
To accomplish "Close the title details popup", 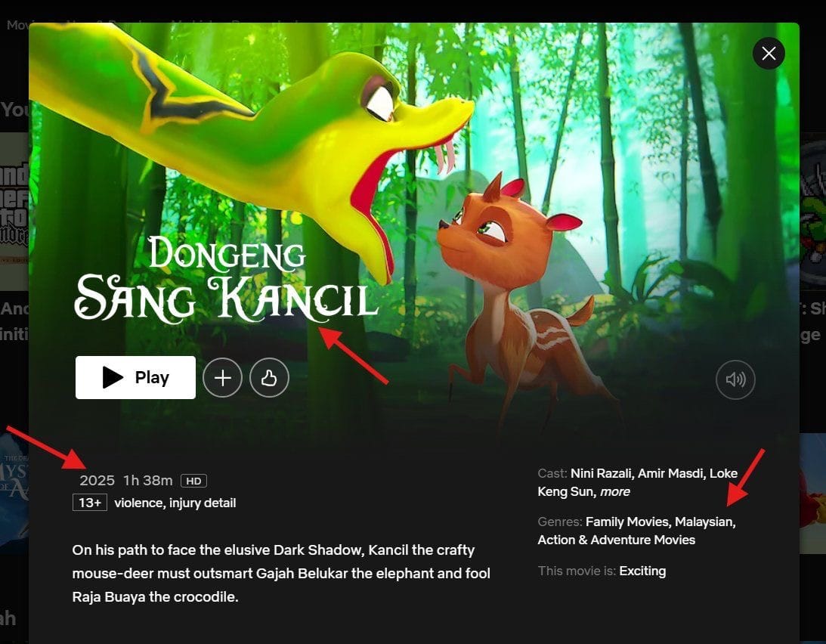I will click(x=769, y=53).
